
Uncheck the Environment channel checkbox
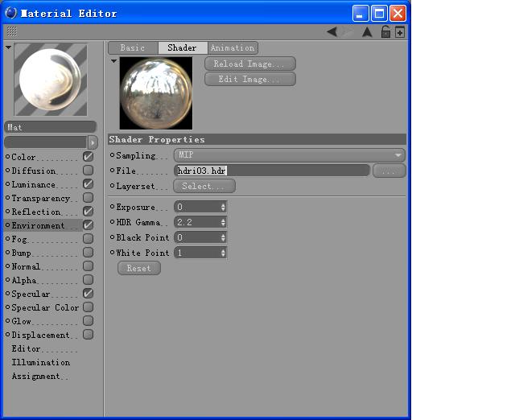point(88,225)
